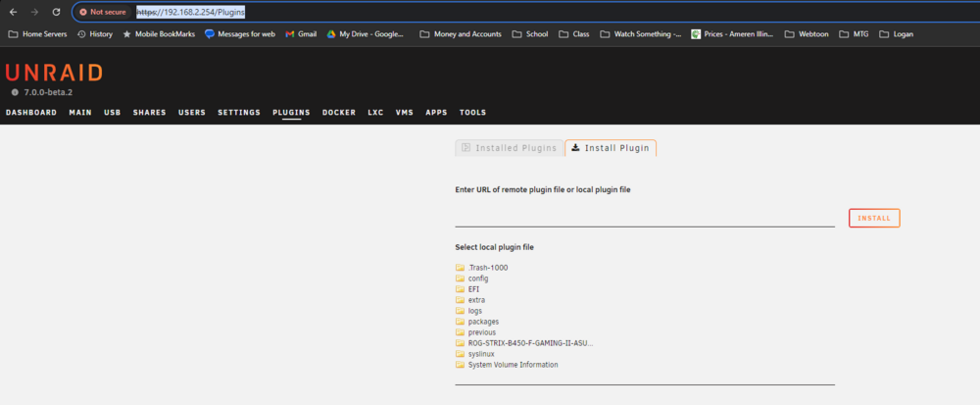
Task: Open the Gmail bookmark
Action: [301, 34]
